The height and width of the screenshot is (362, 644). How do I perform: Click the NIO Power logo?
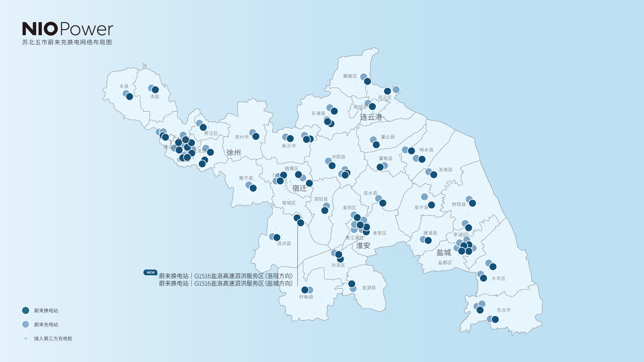point(67,29)
